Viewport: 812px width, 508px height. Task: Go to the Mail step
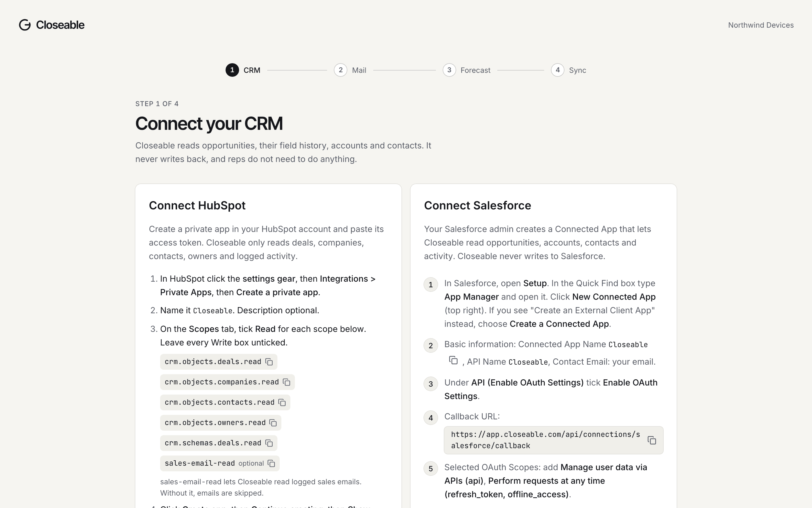pos(350,70)
